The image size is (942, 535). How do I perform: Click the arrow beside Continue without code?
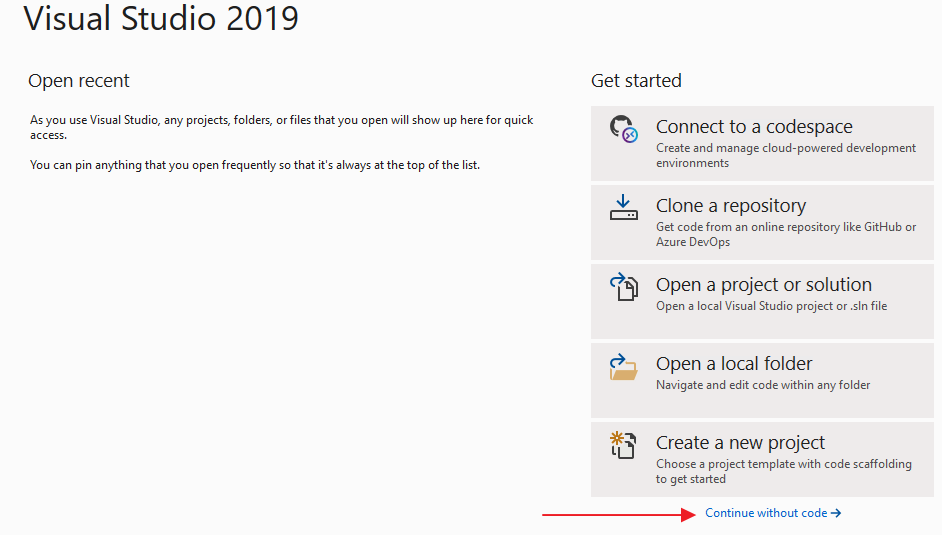tap(836, 513)
